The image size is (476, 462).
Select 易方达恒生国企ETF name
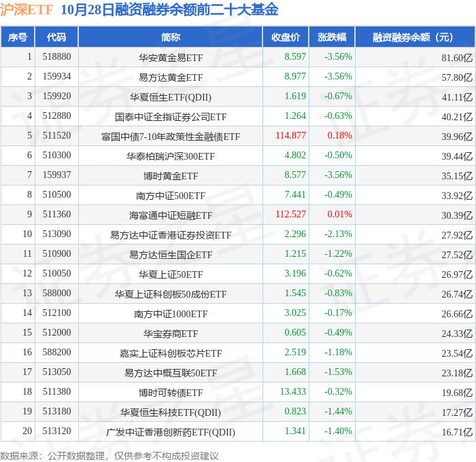(171, 255)
